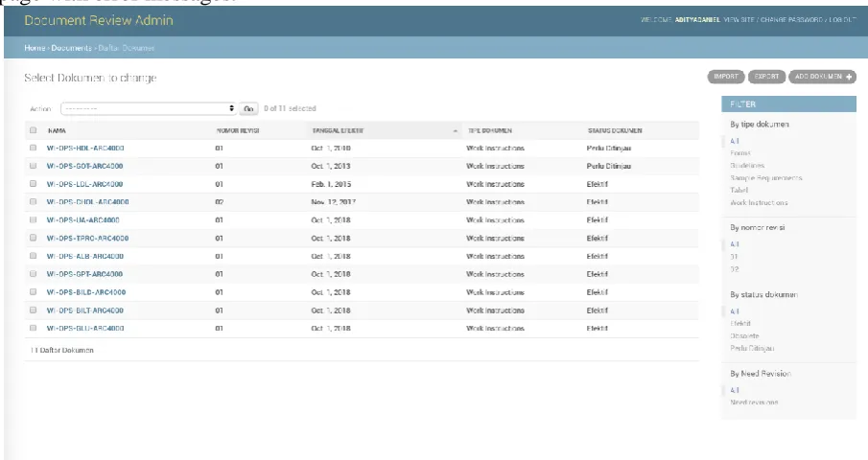Check the box for WI-OPS-GLU-ARC4000

click(34, 328)
